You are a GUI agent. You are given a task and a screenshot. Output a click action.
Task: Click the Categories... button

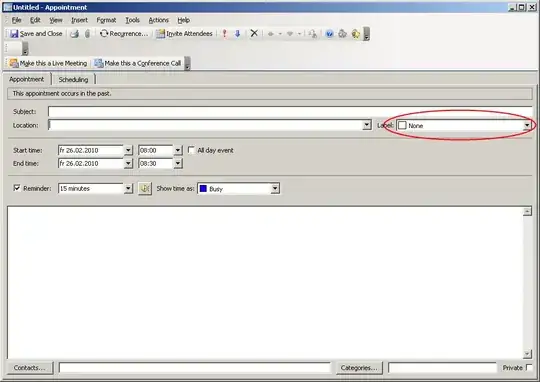[359, 368]
